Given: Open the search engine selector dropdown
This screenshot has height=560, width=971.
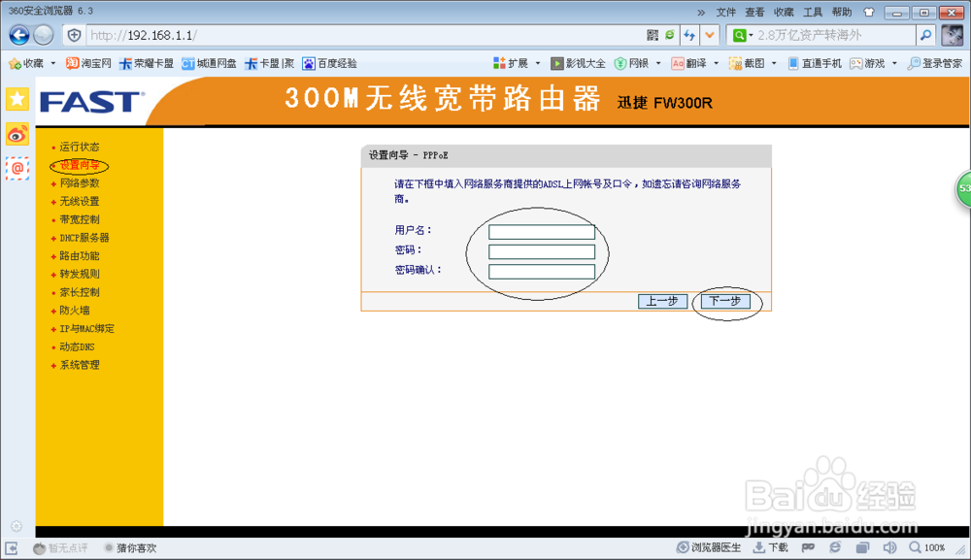Looking at the screenshot, I should [743, 35].
